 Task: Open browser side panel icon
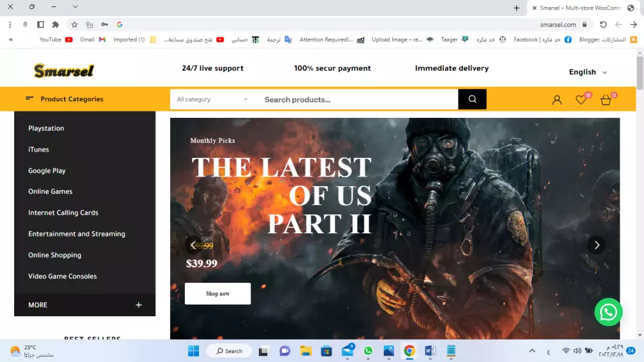click(40, 24)
